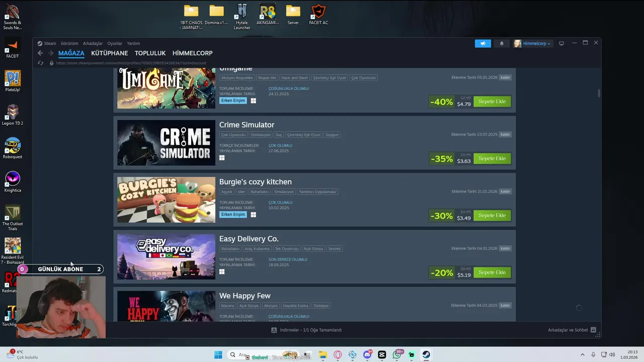Click Burgie's Erken Erişim badge
Viewport: 644px width, 362px height.
pos(233,215)
